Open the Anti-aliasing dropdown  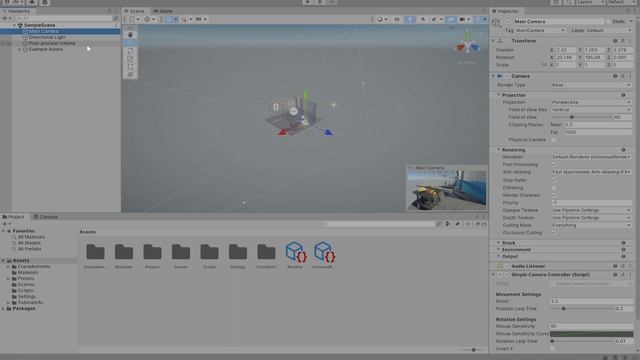point(591,172)
